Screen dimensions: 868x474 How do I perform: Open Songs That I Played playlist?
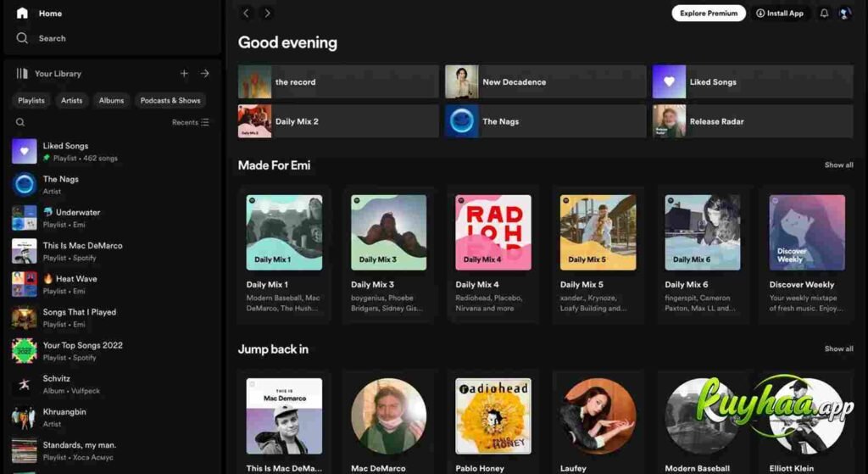[111, 318]
